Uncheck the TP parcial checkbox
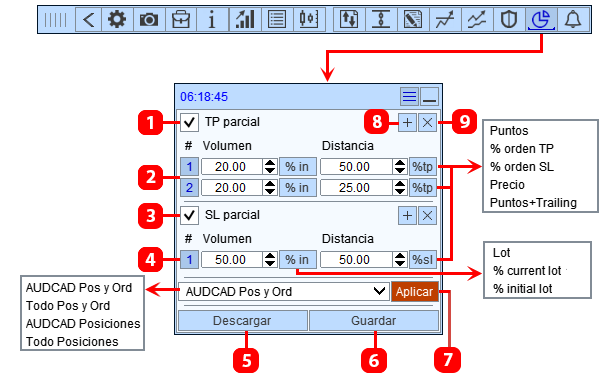Viewport: 601px width, 390px height. point(189,122)
